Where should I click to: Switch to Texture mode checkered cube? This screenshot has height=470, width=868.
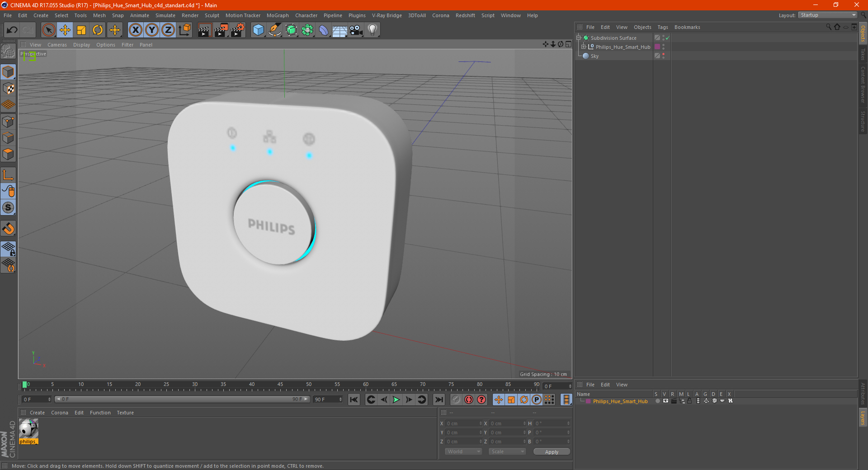pos(8,89)
